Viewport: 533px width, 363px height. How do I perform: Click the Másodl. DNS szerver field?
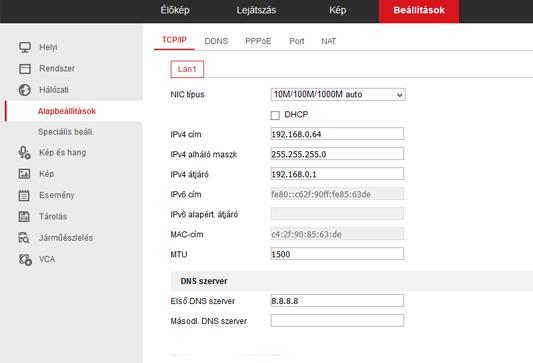[x=337, y=321]
